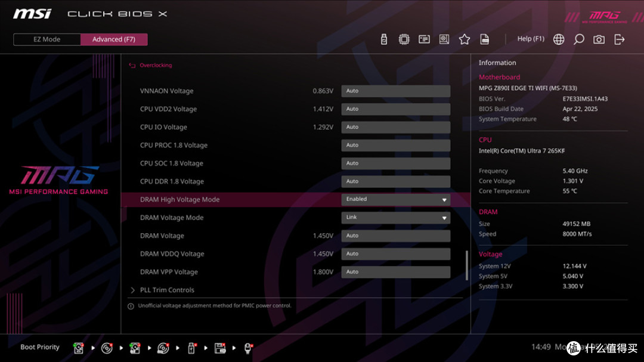Go back to Overclocking menu
The height and width of the screenshot is (362, 644).
click(x=156, y=65)
